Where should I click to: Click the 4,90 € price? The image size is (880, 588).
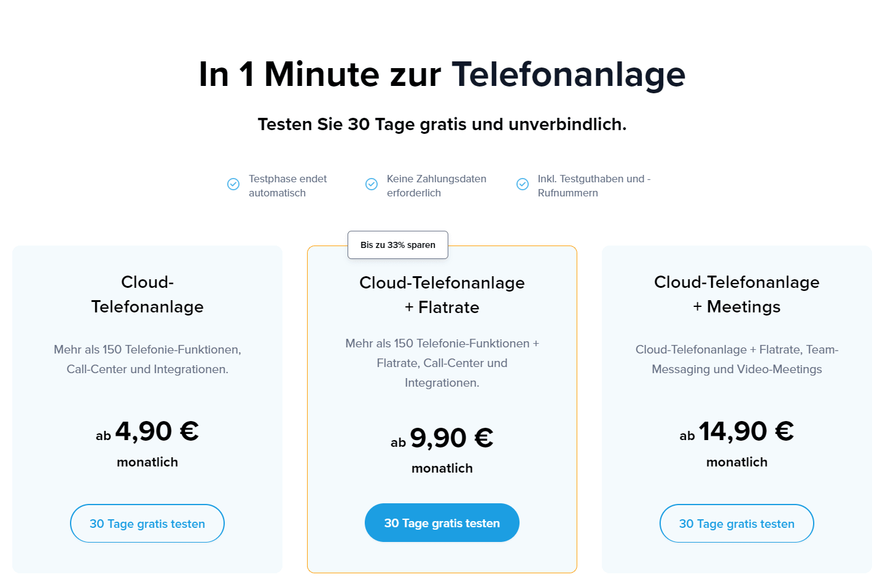157,431
